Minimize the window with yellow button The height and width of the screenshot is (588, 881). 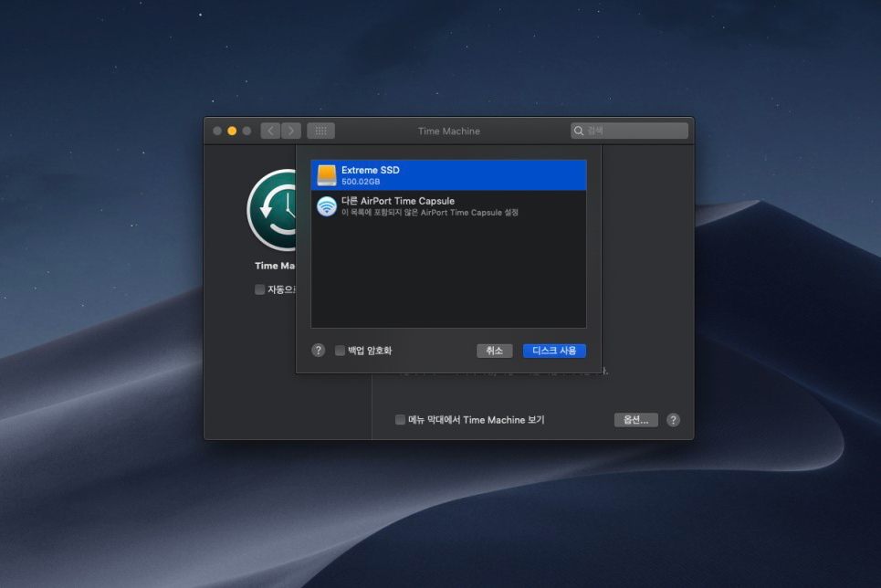(232, 131)
